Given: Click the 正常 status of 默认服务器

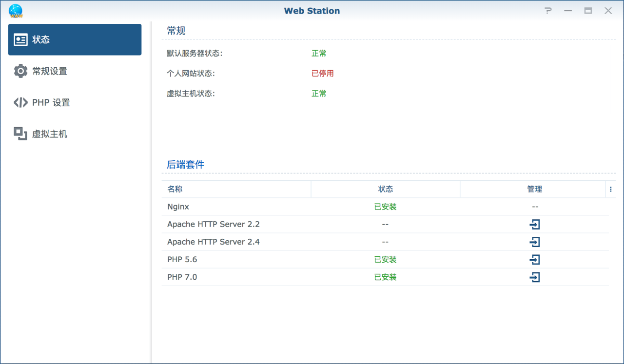Looking at the screenshot, I should click(319, 53).
